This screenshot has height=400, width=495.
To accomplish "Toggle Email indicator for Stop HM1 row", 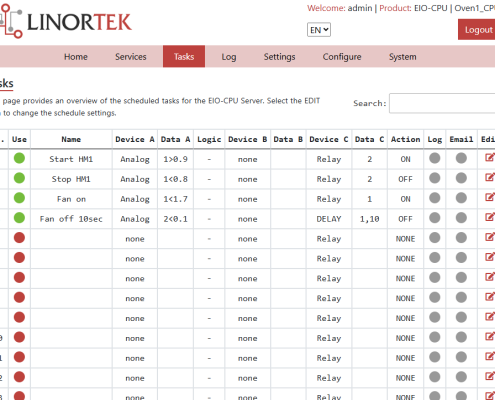I will click(x=461, y=178).
